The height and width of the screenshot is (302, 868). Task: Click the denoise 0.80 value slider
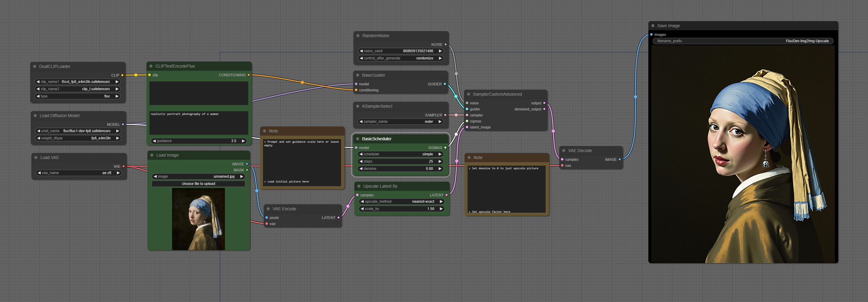point(400,169)
